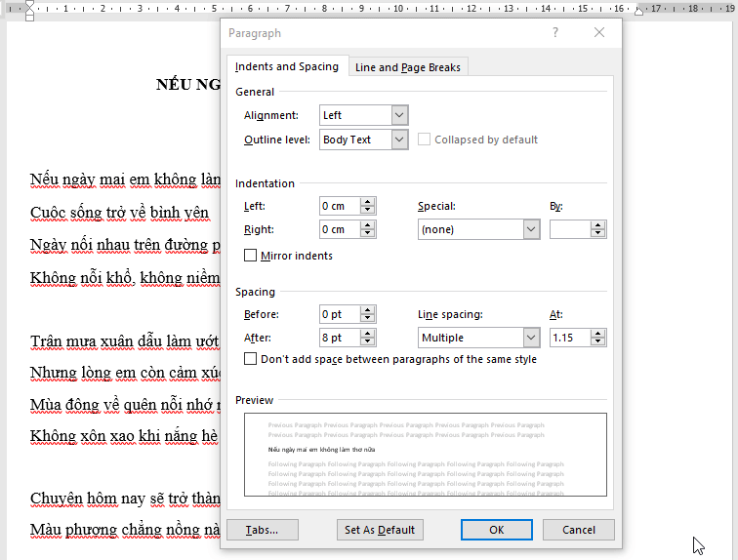The height and width of the screenshot is (560, 738).
Task: Increase Left indentation with up arrow
Action: (x=368, y=202)
